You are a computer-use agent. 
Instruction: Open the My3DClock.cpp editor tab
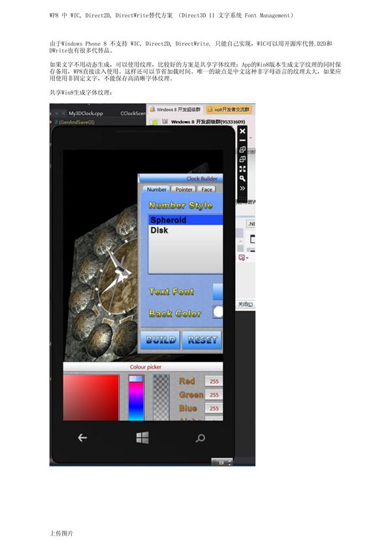pyautogui.click(x=86, y=113)
